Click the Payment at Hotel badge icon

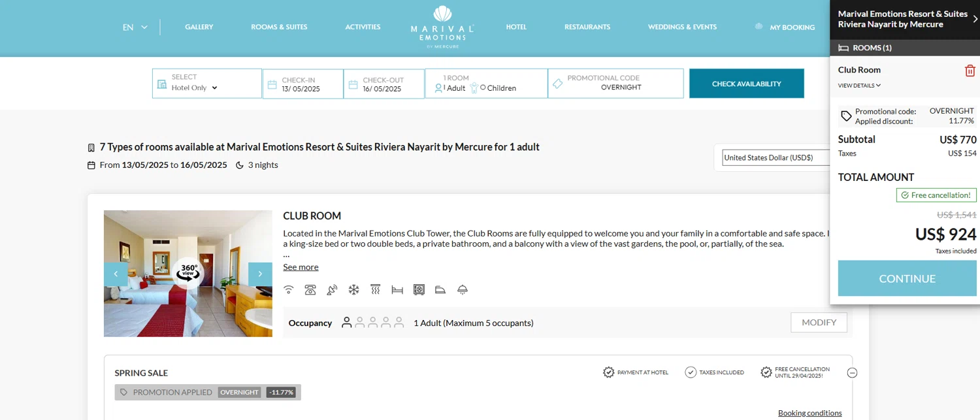(x=608, y=372)
